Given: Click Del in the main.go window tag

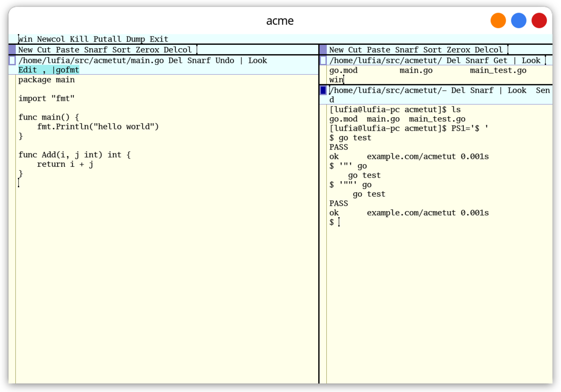Looking at the screenshot, I should click(175, 60).
